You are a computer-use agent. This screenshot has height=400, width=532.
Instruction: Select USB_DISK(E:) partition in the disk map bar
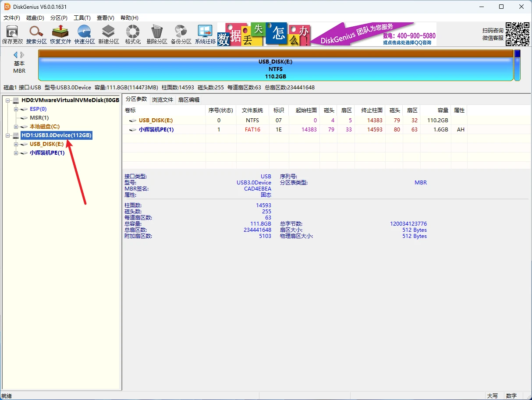click(x=276, y=65)
